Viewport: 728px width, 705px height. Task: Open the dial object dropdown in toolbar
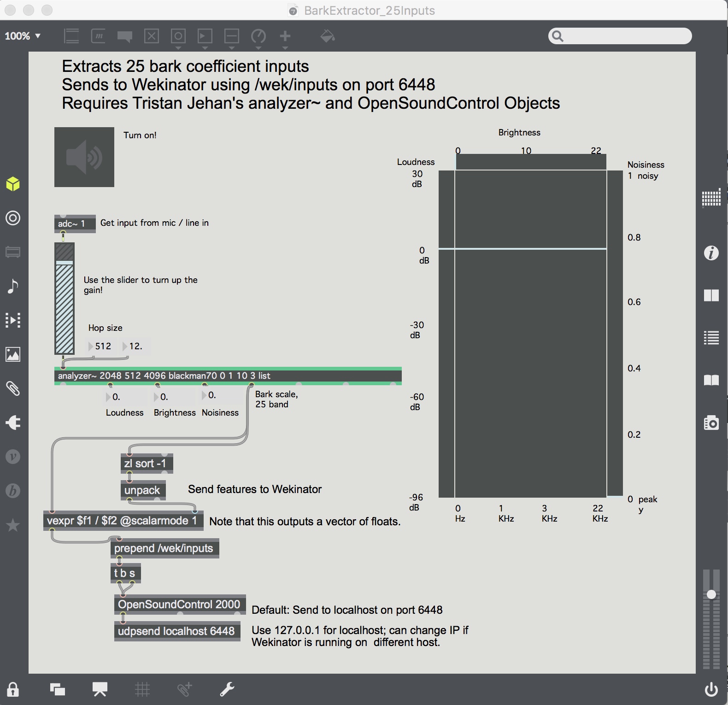(258, 38)
